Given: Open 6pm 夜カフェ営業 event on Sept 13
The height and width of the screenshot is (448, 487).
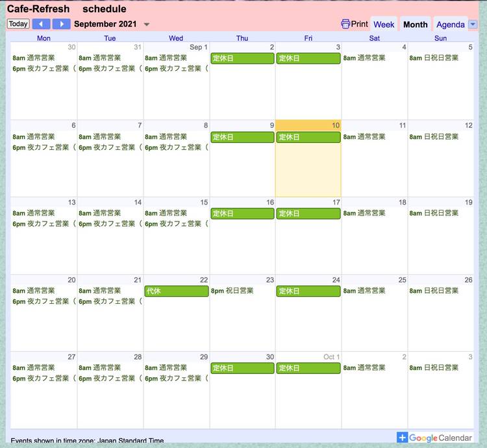Looking at the screenshot, I should (x=44, y=224).
